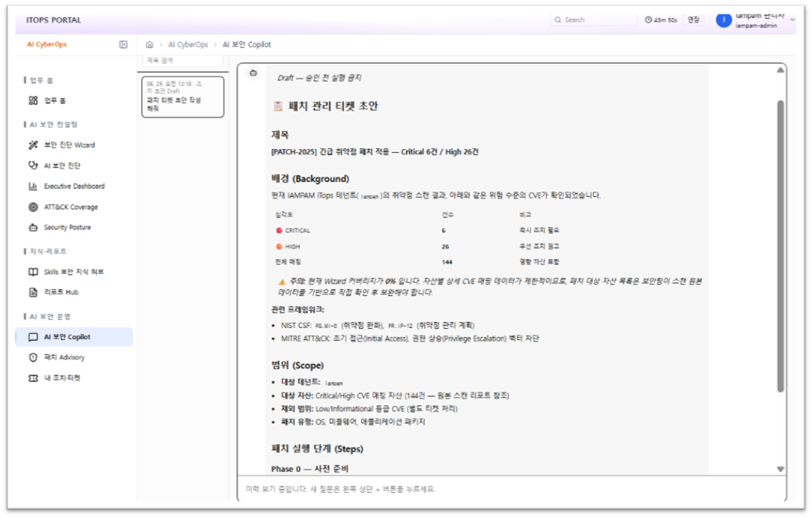This screenshot has width=812, height=518.
Task: Click the 연장 session extend button
Action: click(x=693, y=20)
